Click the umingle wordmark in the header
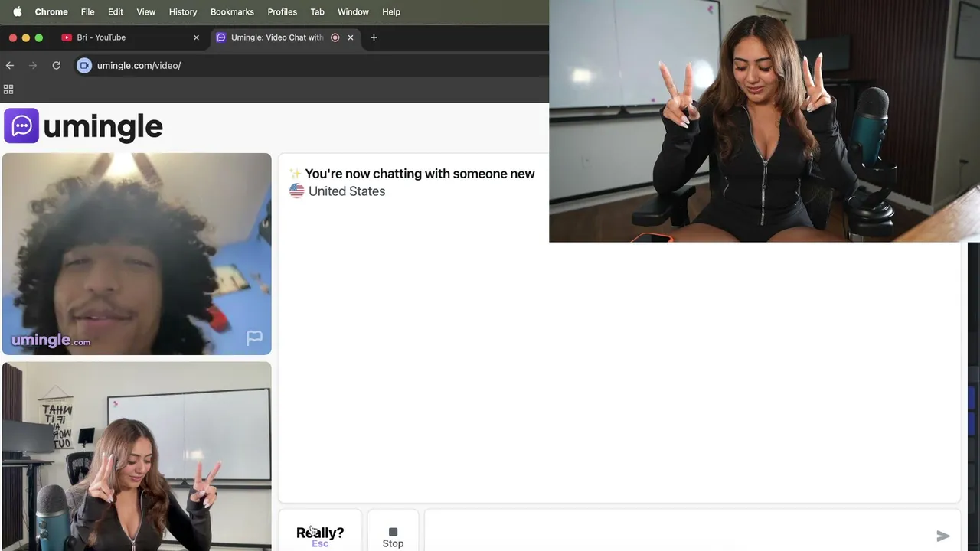The image size is (980, 551). click(103, 127)
